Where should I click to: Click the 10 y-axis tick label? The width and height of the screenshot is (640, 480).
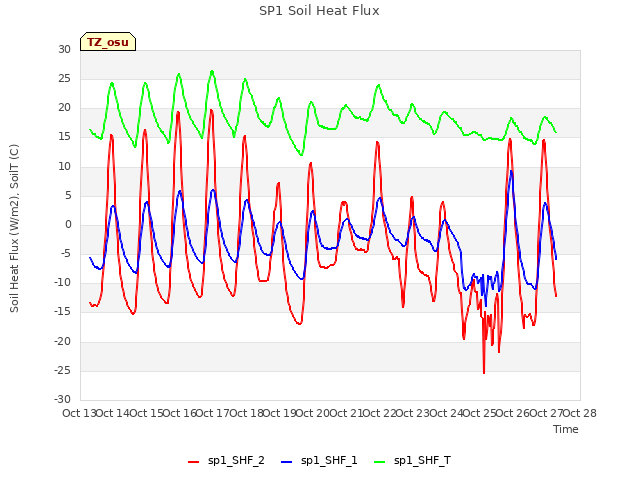pyautogui.click(x=64, y=166)
